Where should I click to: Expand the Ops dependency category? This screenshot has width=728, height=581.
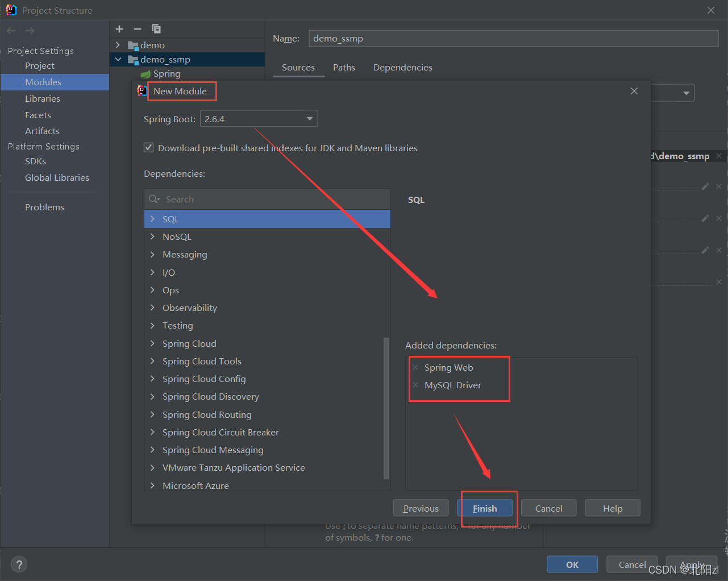[x=152, y=290]
